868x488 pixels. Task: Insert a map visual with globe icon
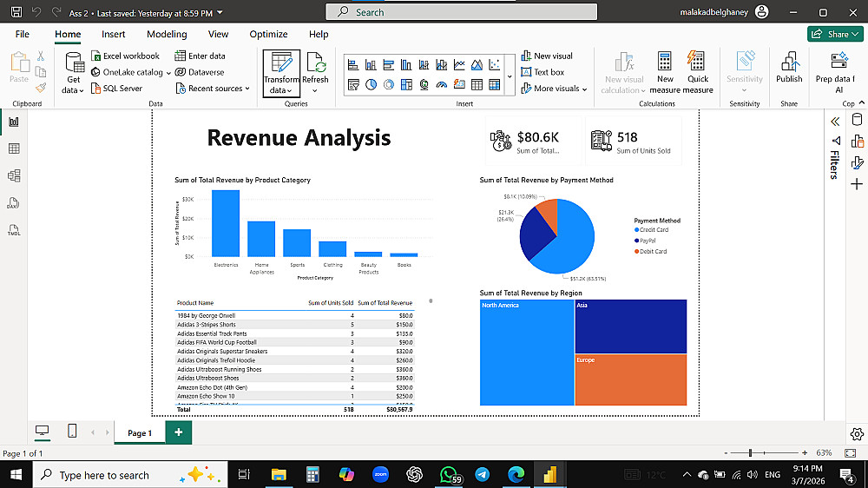click(x=424, y=85)
